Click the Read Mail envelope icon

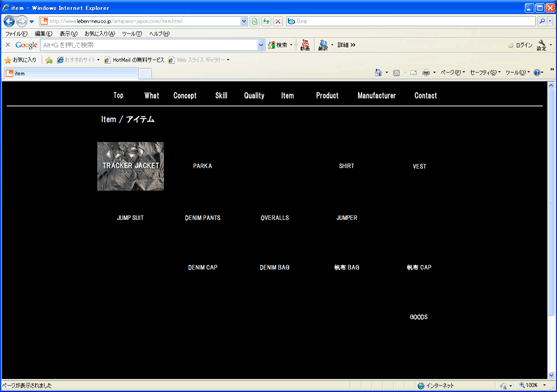pyautogui.click(x=413, y=73)
